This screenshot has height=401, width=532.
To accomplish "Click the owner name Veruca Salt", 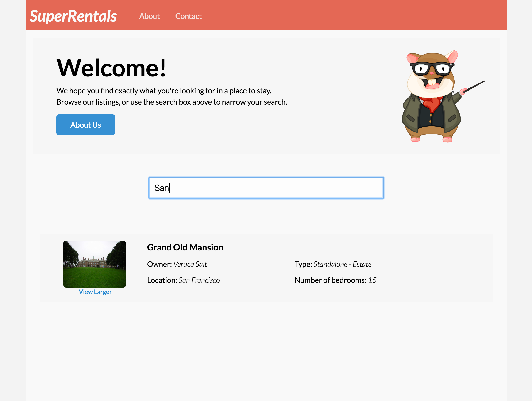I will [x=190, y=264].
